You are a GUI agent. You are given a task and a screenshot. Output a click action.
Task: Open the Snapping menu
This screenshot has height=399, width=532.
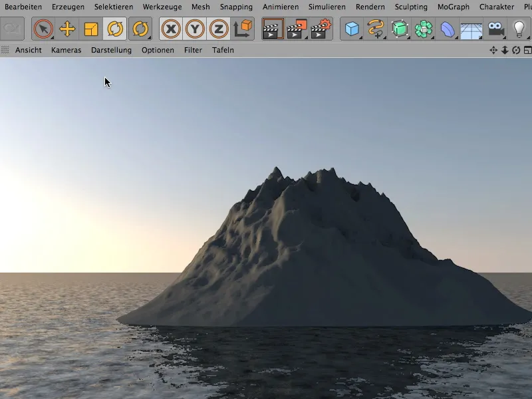[x=236, y=7]
